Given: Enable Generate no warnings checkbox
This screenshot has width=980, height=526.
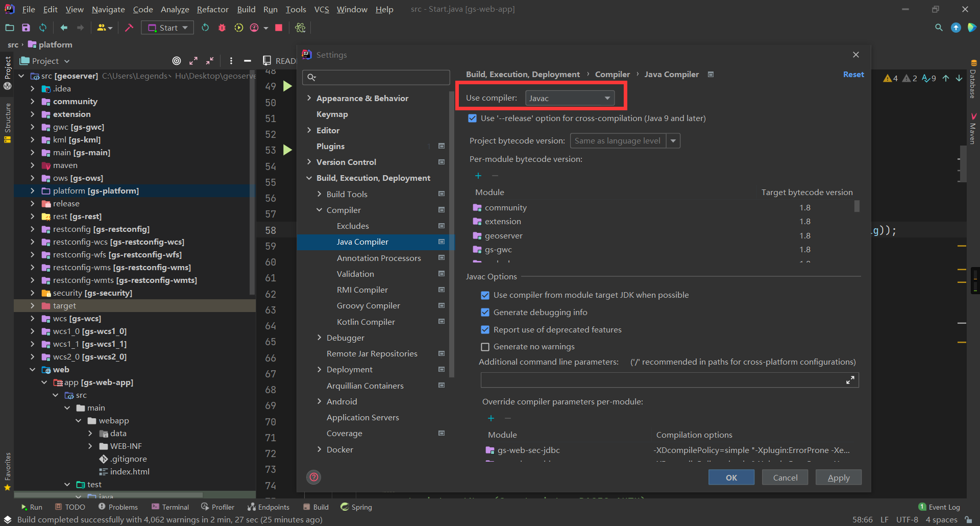Looking at the screenshot, I should pyautogui.click(x=485, y=347).
